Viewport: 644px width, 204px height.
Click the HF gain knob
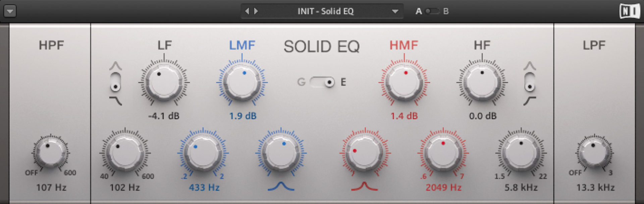[482, 82]
